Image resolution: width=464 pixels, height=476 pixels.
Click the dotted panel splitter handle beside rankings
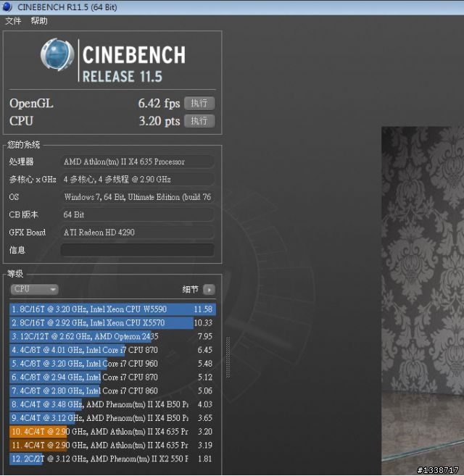tap(228, 357)
